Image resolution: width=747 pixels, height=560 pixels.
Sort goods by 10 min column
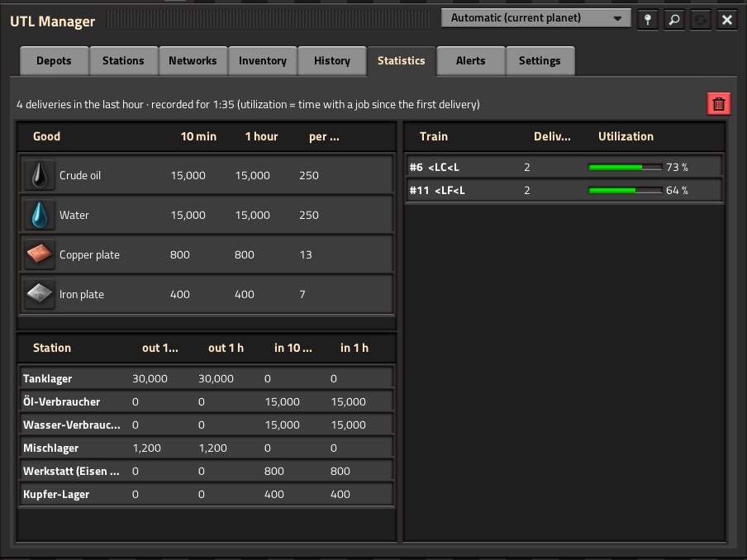coord(198,136)
